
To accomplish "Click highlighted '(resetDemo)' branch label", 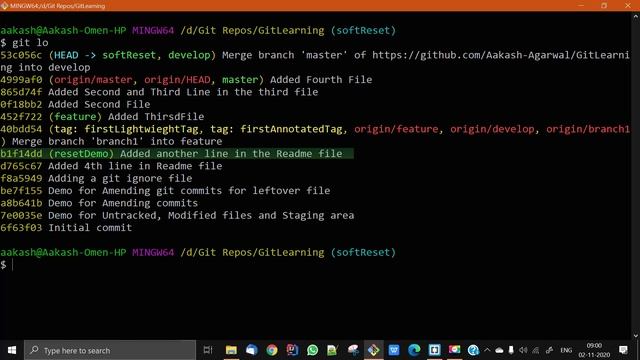I will click(x=81, y=153).
